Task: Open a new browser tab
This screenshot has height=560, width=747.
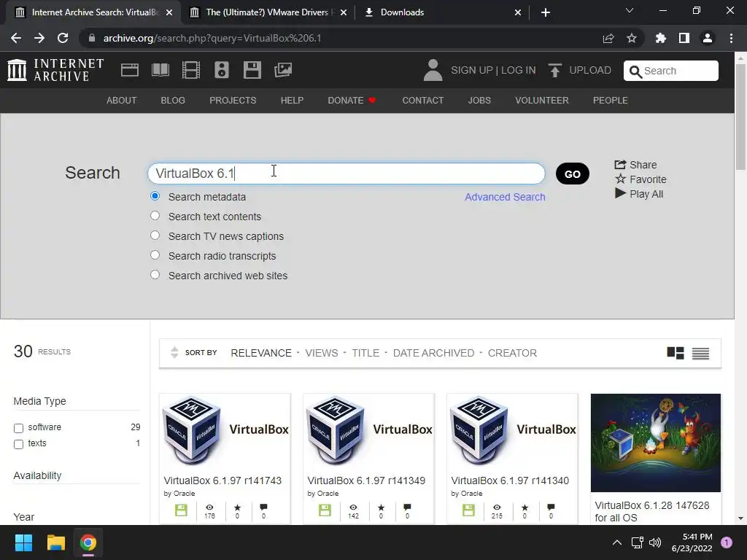Action: pyautogui.click(x=546, y=12)
